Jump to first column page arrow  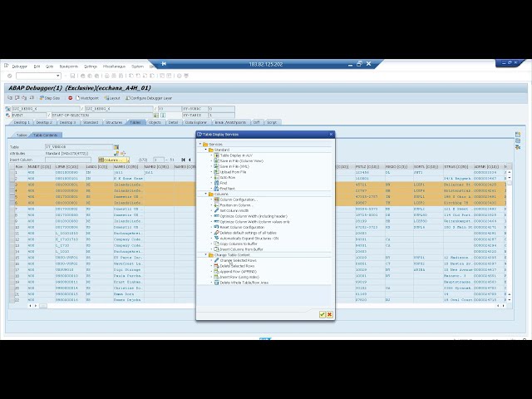point(183,160)
